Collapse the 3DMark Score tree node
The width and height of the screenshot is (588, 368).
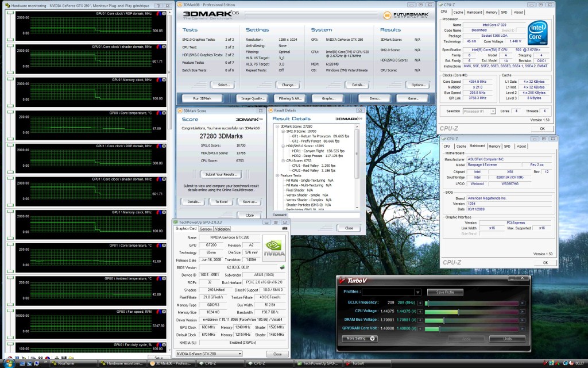[277, 126]
